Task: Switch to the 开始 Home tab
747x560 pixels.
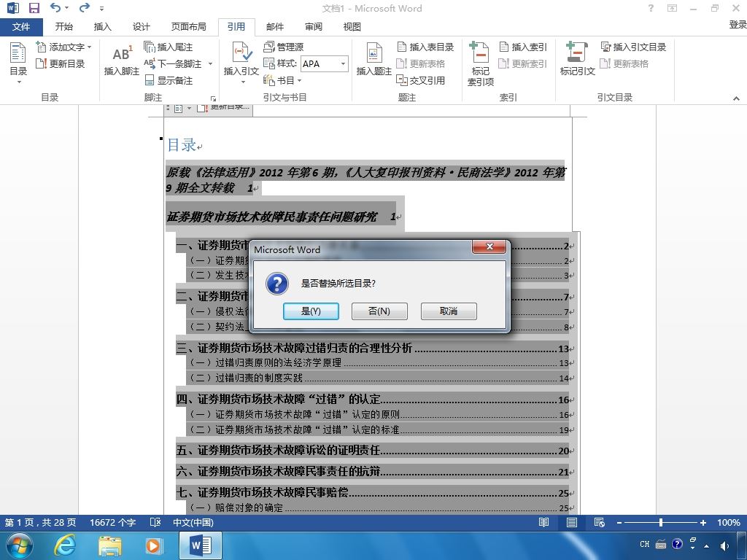Action: point(63,27)
